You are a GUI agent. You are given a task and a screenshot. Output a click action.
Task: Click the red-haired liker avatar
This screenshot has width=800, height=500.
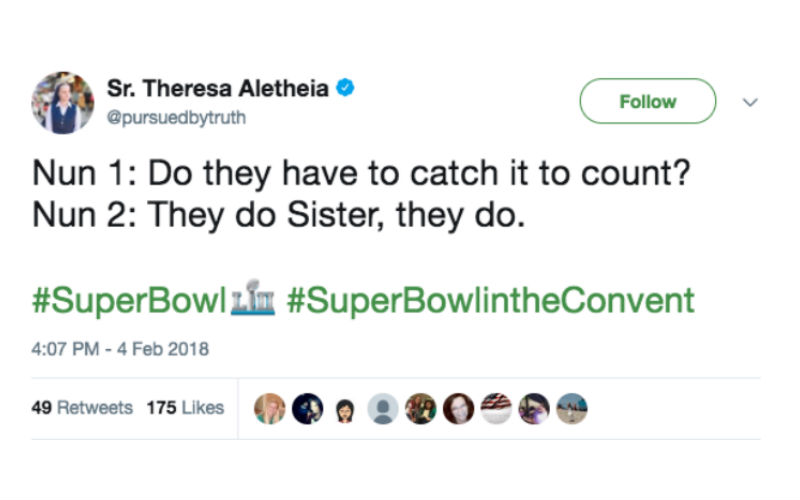pyautogui.click(x=458, y=408)
